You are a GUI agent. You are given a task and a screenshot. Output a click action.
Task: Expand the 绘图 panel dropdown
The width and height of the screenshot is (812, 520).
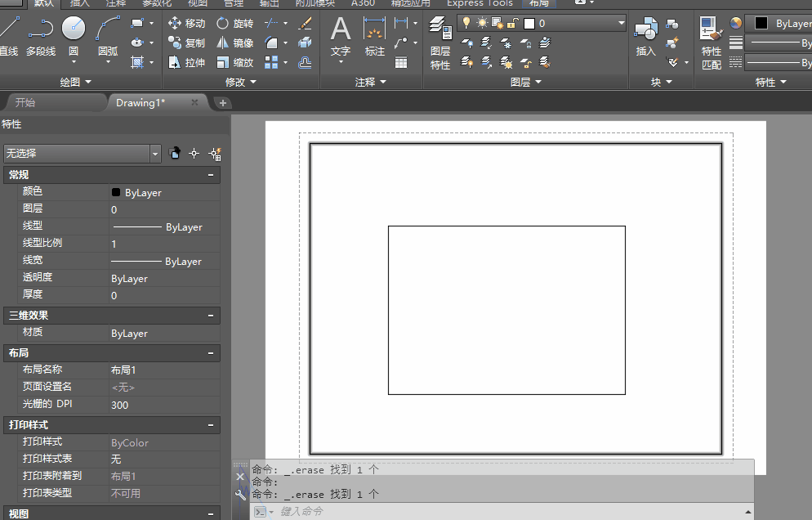point(88,83)
